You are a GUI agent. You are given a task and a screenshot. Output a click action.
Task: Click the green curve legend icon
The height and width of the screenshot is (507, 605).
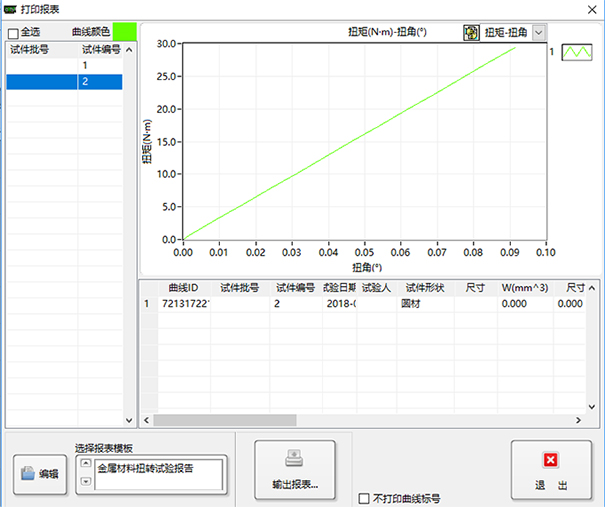point(577,52)
